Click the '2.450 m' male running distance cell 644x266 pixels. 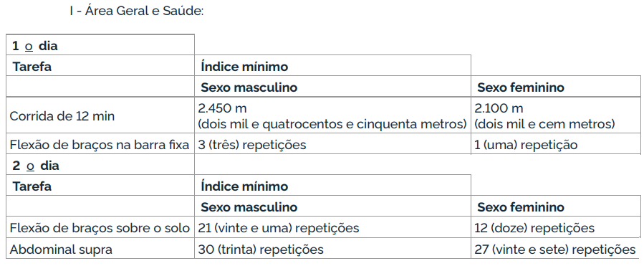(x=332, y=116)
